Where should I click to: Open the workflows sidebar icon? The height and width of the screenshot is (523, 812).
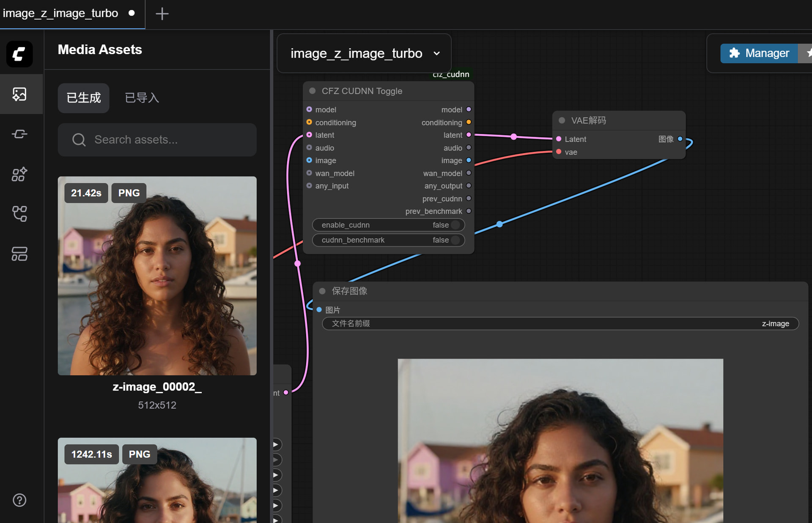19,254
